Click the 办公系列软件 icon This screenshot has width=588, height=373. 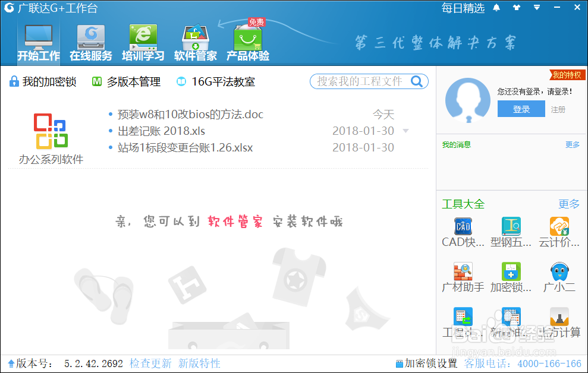(x=51, y=131)
